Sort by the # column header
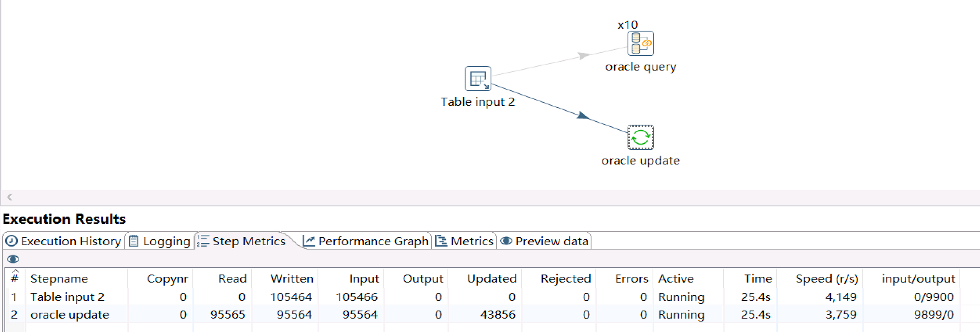 (x=15, y=278)
